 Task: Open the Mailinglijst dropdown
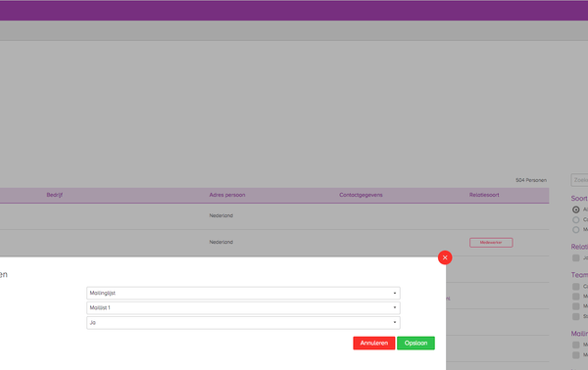243,294
